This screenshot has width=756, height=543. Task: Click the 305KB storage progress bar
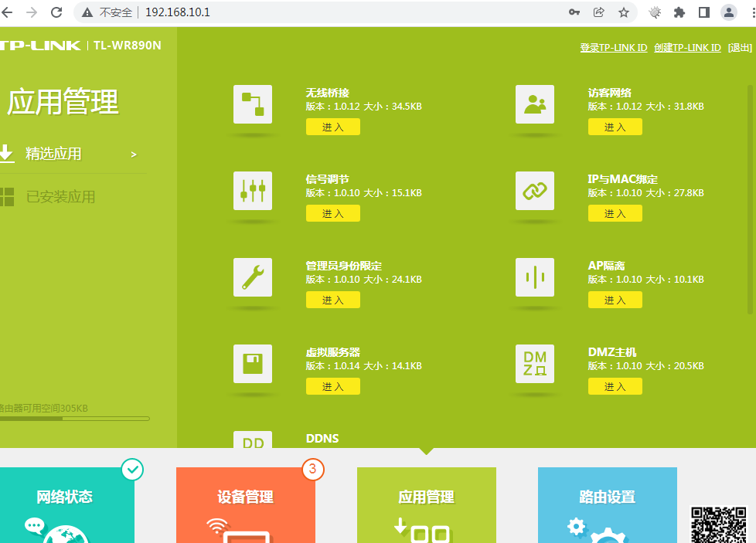(73, 419)
